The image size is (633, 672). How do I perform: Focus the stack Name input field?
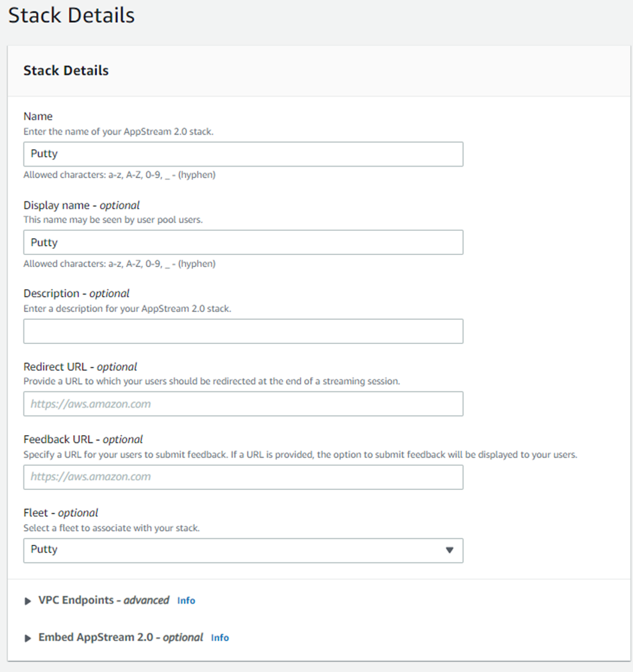242,154
